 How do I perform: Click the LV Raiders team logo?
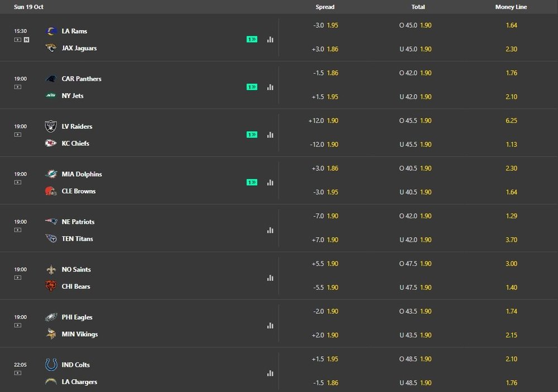tap(51, 127)
